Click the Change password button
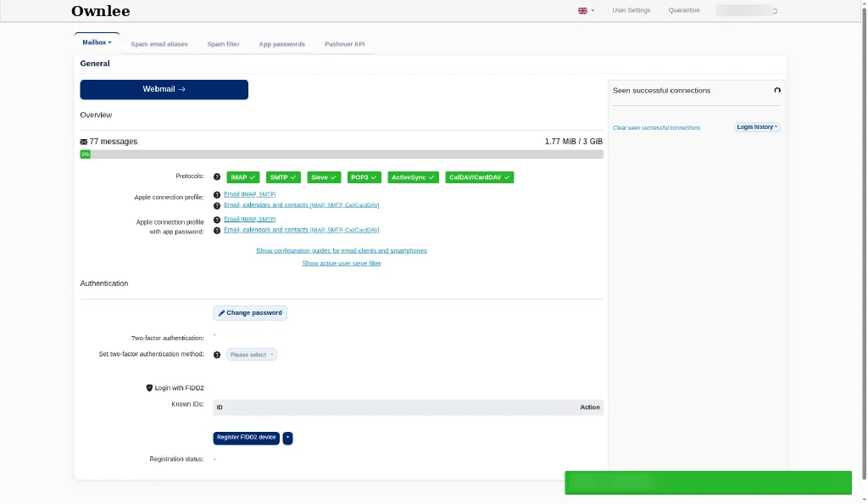The height and width of the screenshot is (504, 868). [250, 313]
